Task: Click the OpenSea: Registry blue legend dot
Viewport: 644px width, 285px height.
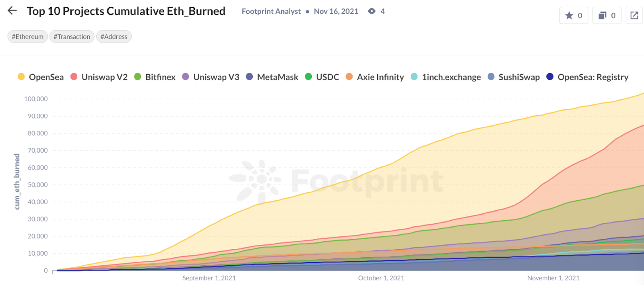Action: tap(549, 77)
